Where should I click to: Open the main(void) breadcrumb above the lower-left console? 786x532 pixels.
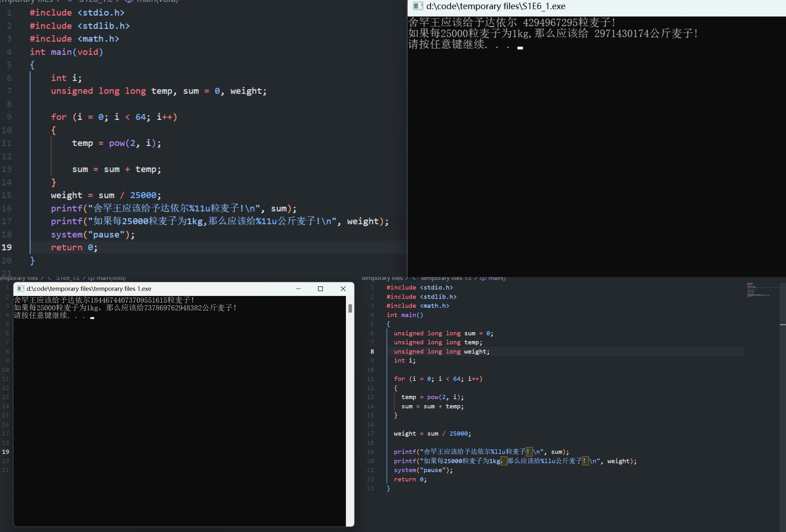pyautogui.click(x=111, y=278)
